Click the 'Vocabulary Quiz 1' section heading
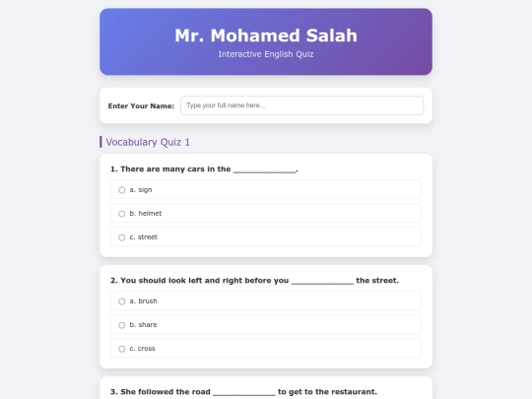The width and height of the screenshot is (532, 399). (148, 142)
